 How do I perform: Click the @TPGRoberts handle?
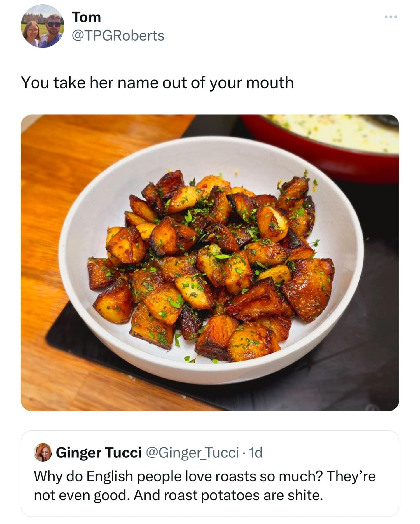point(118,36)
